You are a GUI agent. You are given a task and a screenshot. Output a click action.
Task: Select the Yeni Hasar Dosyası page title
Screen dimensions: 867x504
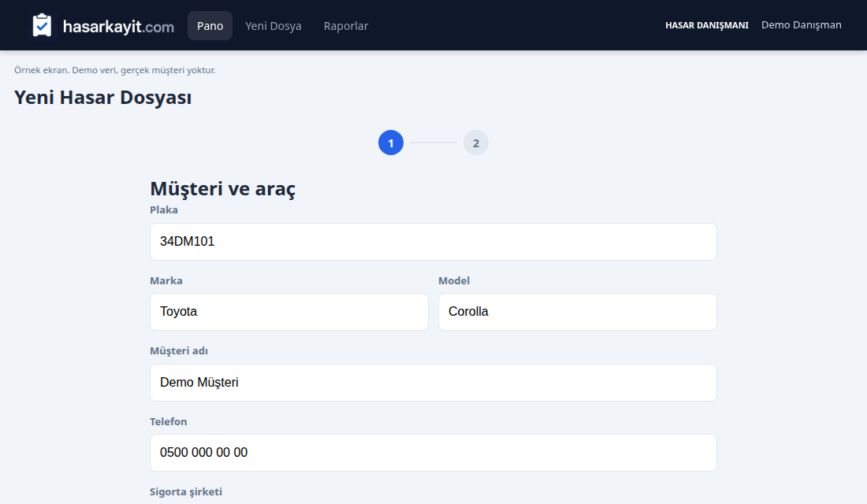pyautogui.click(x=102, y=98)
